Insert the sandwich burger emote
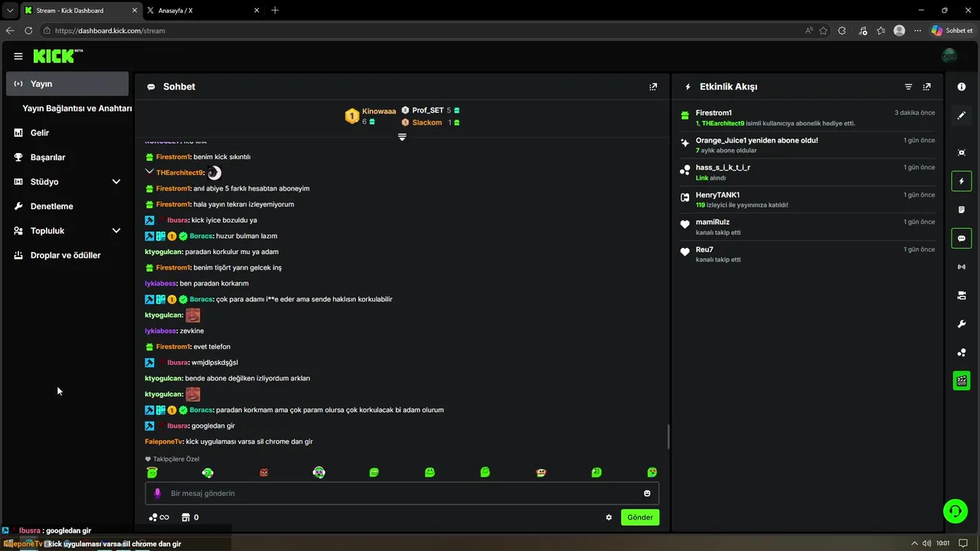The height and width of the screenshot is (551, 980). (541, 473)
